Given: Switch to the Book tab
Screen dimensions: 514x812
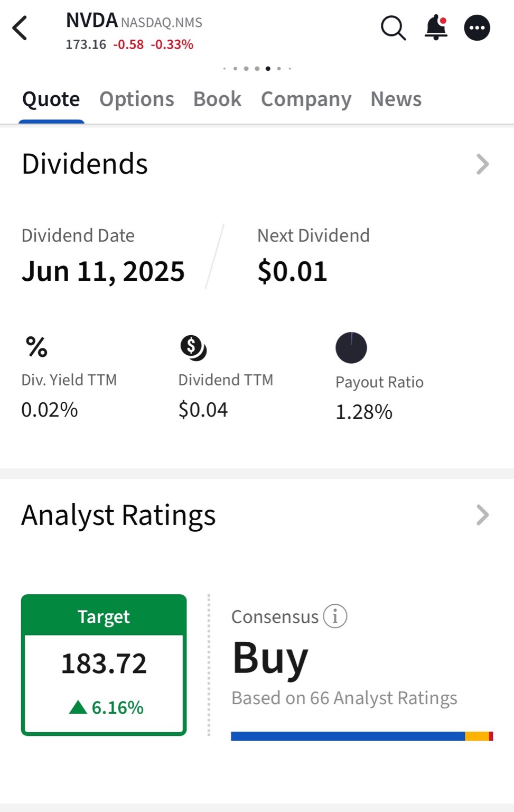Looking at the screenshot, I should 217,99.
